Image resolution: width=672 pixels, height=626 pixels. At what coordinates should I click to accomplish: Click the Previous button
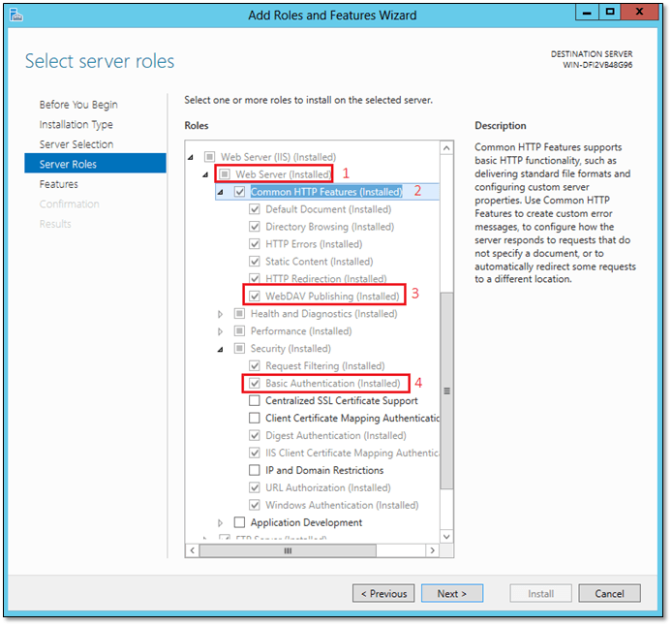click(x=383, y=593)
